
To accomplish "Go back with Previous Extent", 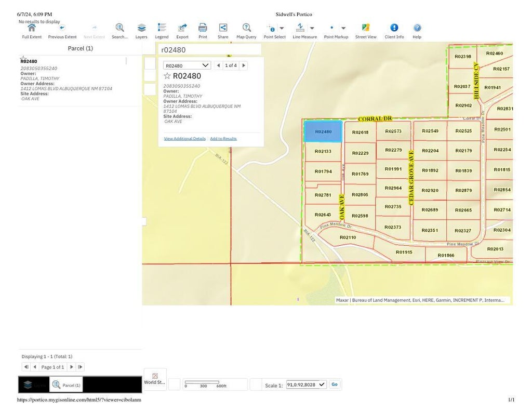I will click(62, 29).
